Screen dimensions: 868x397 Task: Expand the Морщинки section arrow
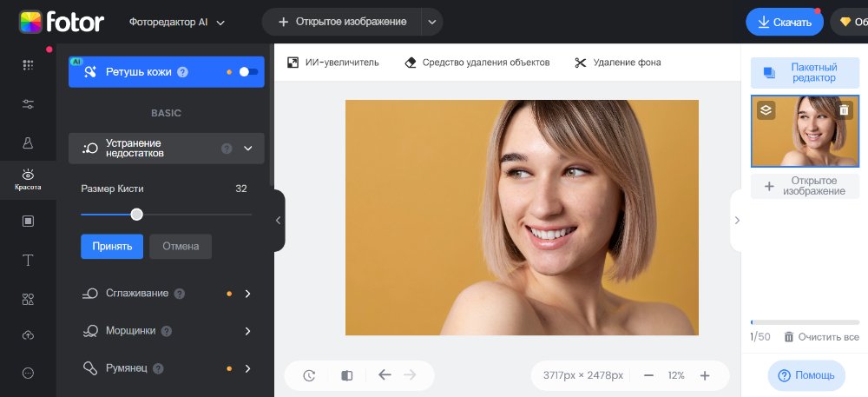[248, 331]
